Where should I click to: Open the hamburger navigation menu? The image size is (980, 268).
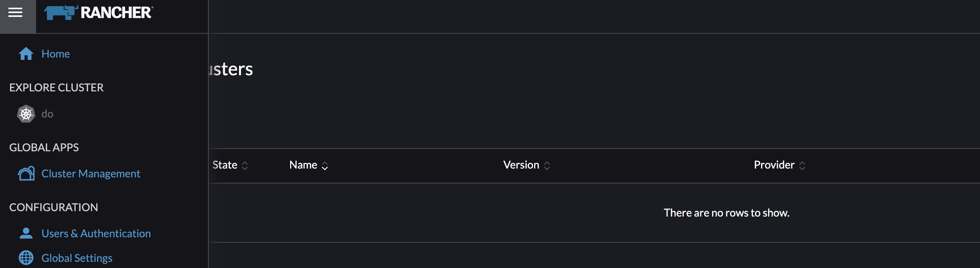[x=15, y=12]
